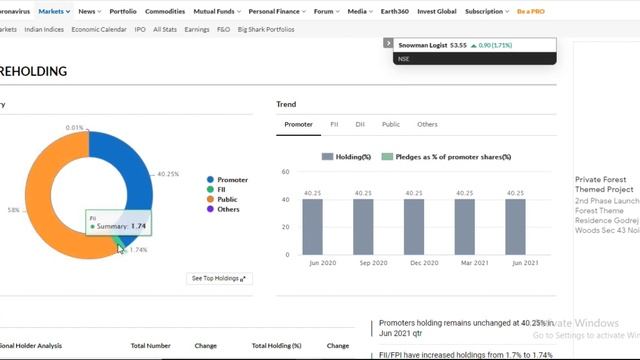Screen dimensions: 640x360
Task: Open Big Shark Portfolios
Action: coord(266,29)
